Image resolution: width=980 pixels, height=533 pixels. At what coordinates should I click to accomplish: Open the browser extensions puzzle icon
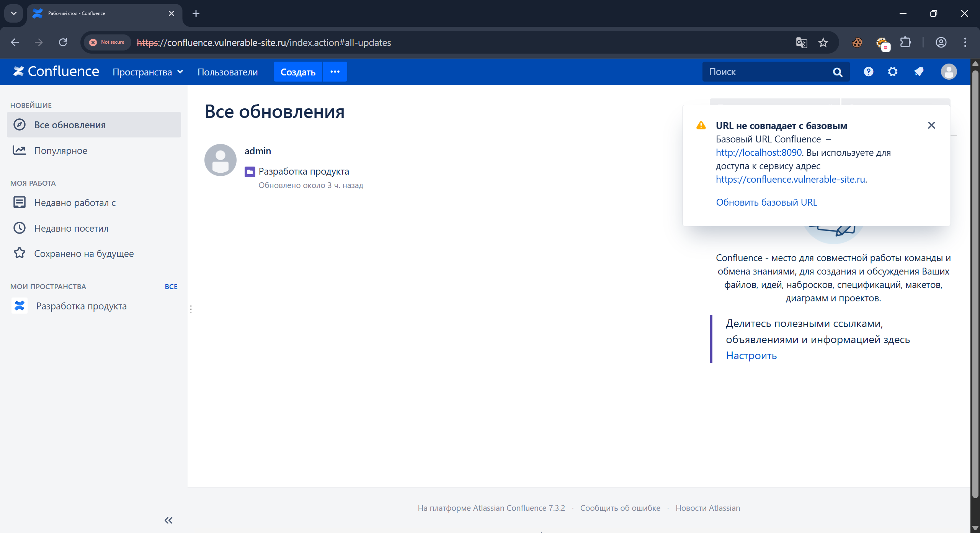[906, 42]
